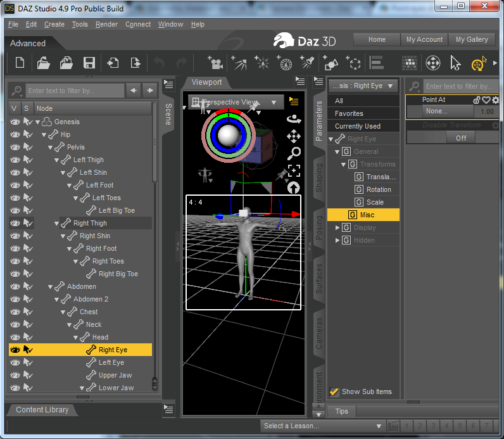Create new spotlight icon
Screen dimensions: 504x439
pyautogui.click(x=307, y=62)
